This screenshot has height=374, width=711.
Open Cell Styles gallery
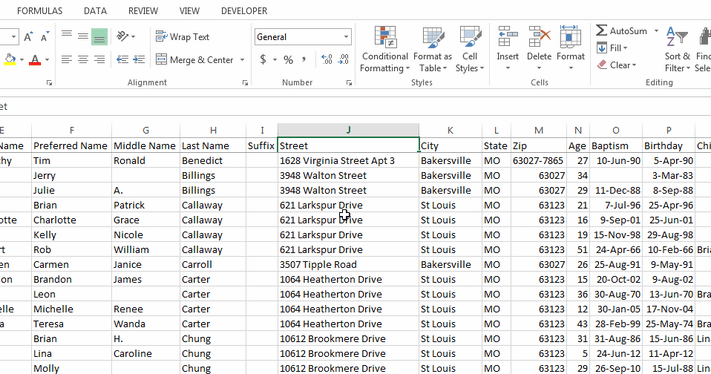(x=470, y=49)
